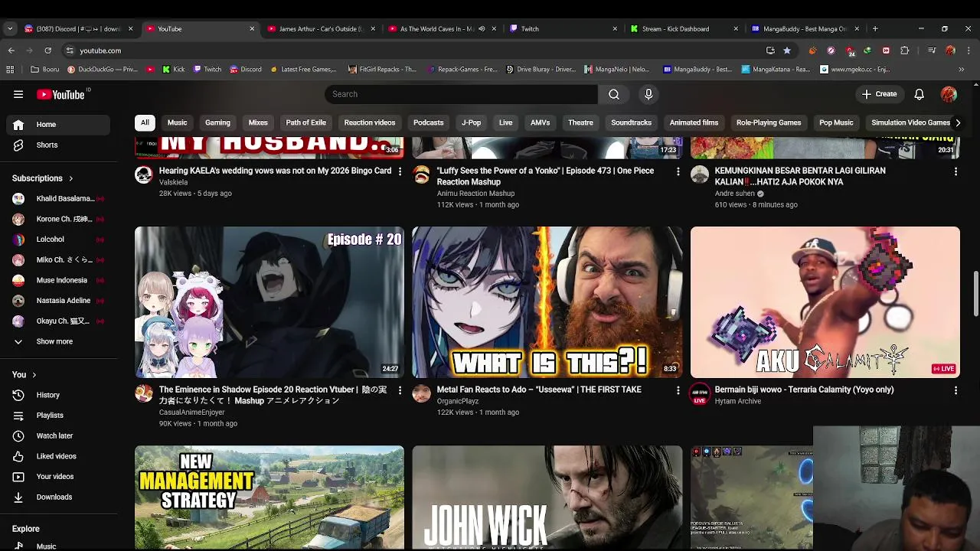980x551 pixels.
Task: Open the John Wick video thumbnail
Action: click(x=547, y=498)
